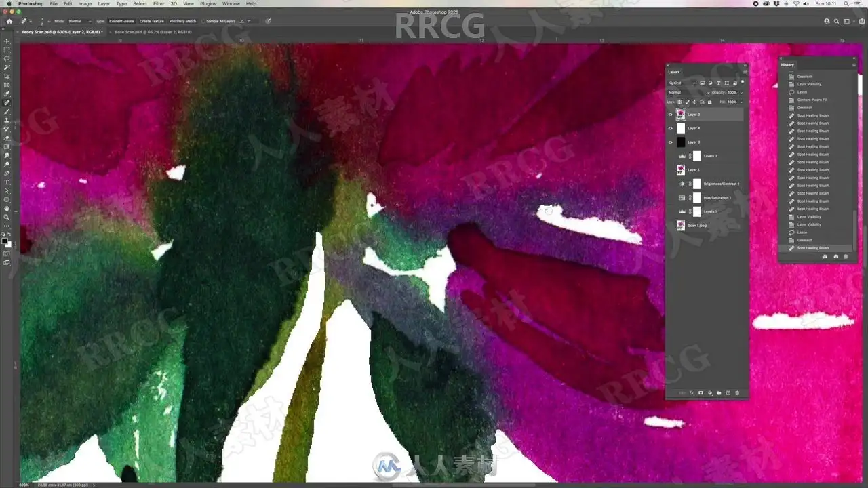Viewport: 868px width, 488px height.
Task: Select the Crop tool
Action: [x=7, y=76]
